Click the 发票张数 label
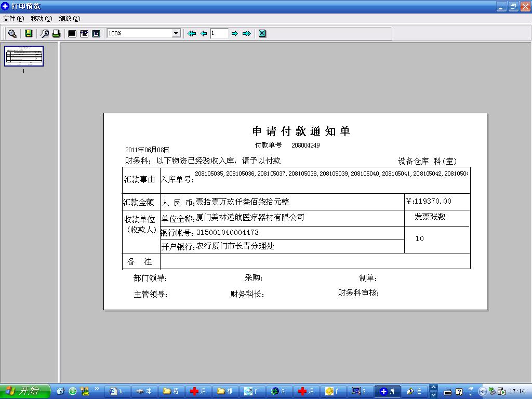This screenshot has width=532, height=399. 430,217
